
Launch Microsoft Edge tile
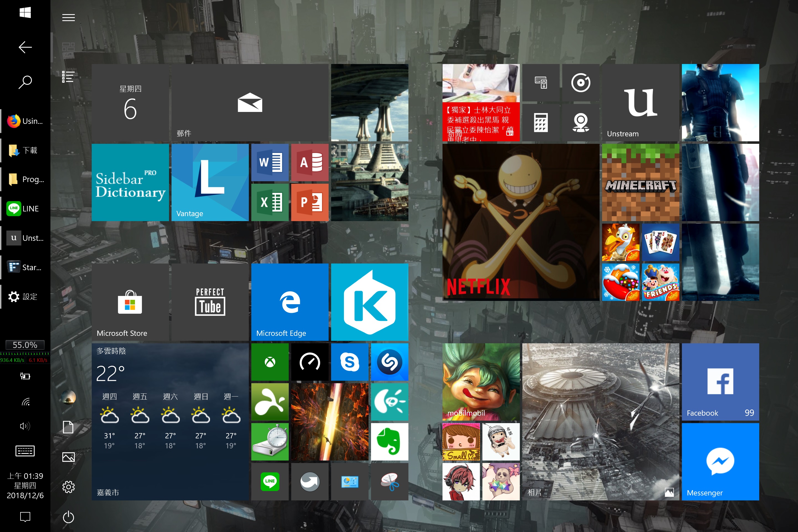click(290, 302)
